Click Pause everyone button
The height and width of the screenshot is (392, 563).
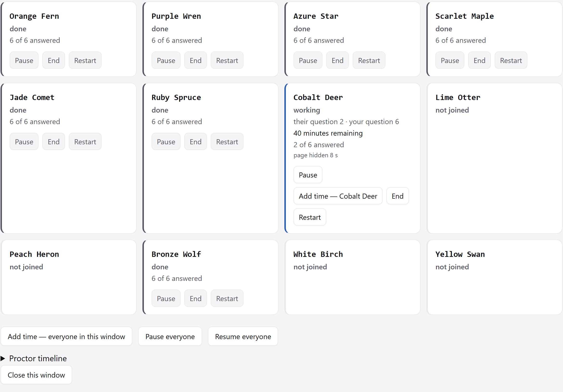click(170, 337)
